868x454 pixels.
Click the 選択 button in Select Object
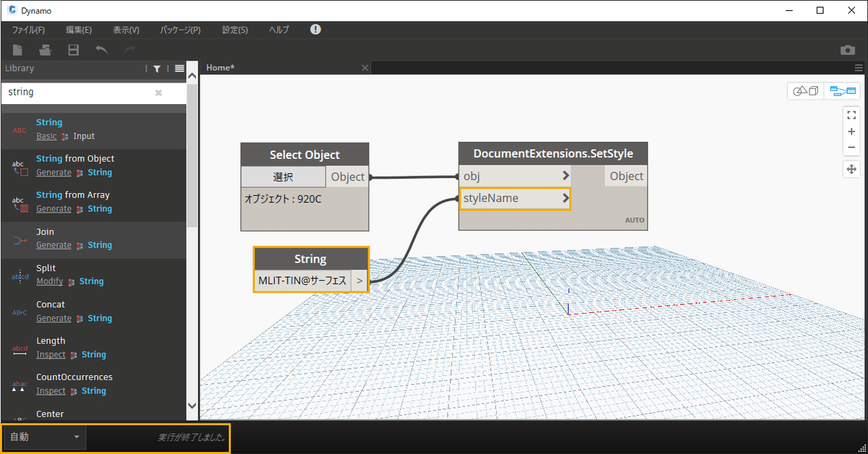[x=284, y=177]
